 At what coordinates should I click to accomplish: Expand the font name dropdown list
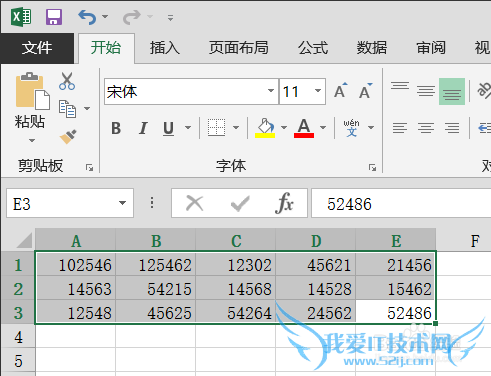[271, 91]
